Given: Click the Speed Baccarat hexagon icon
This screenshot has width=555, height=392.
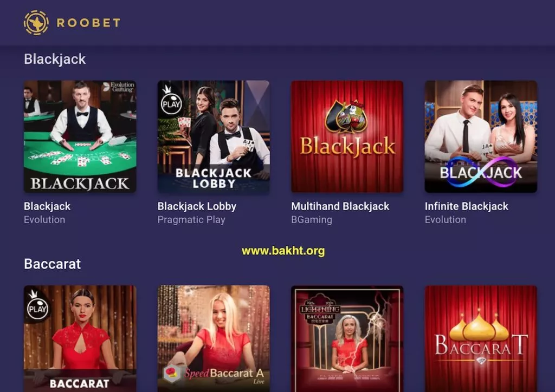Looking at the screenshot, I should click(172, 373).
